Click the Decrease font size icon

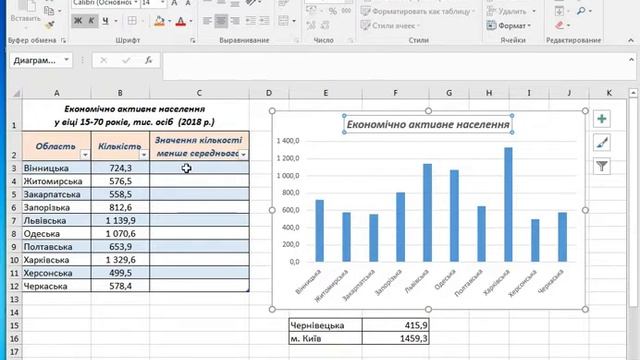[x=188, y=3]
